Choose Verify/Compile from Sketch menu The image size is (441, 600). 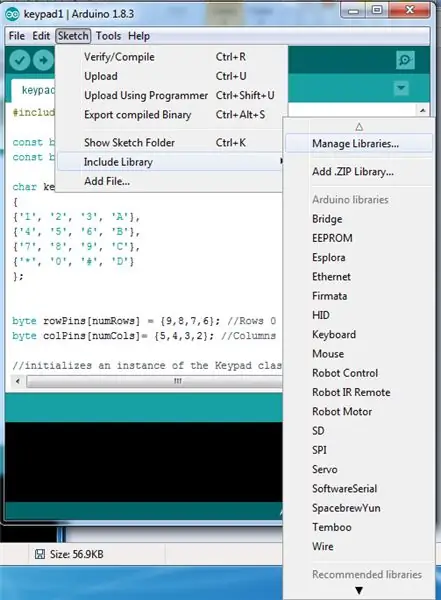click(172, 57)
